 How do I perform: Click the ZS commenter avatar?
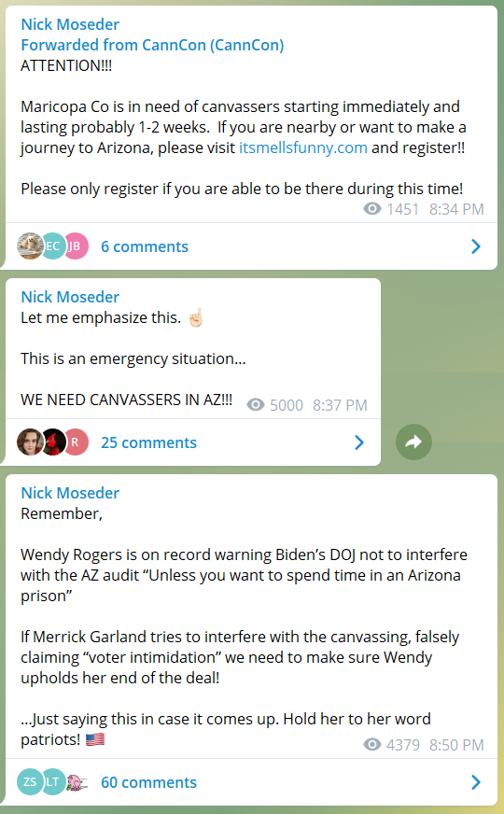(x=30, y=781)
